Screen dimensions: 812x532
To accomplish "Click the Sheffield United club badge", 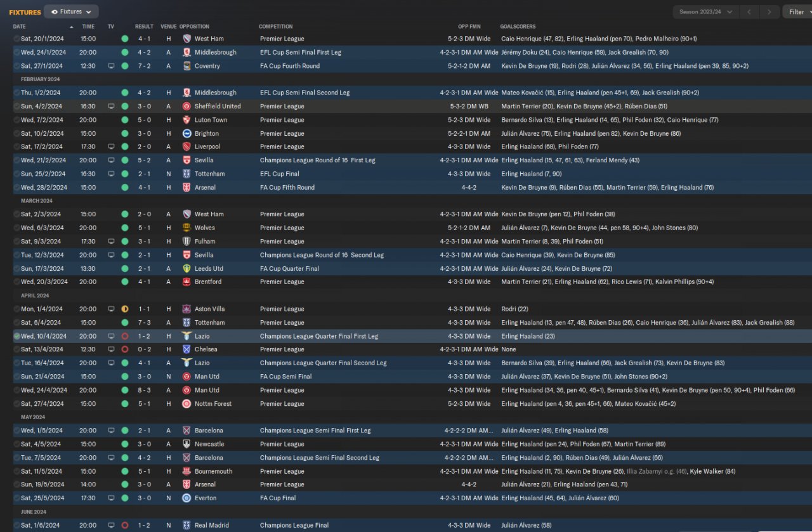I will pos(187,107).
